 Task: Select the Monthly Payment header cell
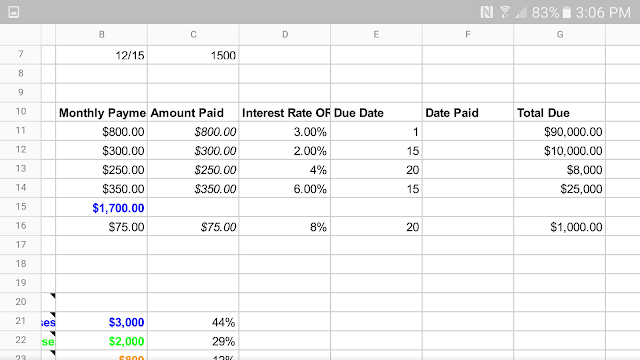[101, 112]
